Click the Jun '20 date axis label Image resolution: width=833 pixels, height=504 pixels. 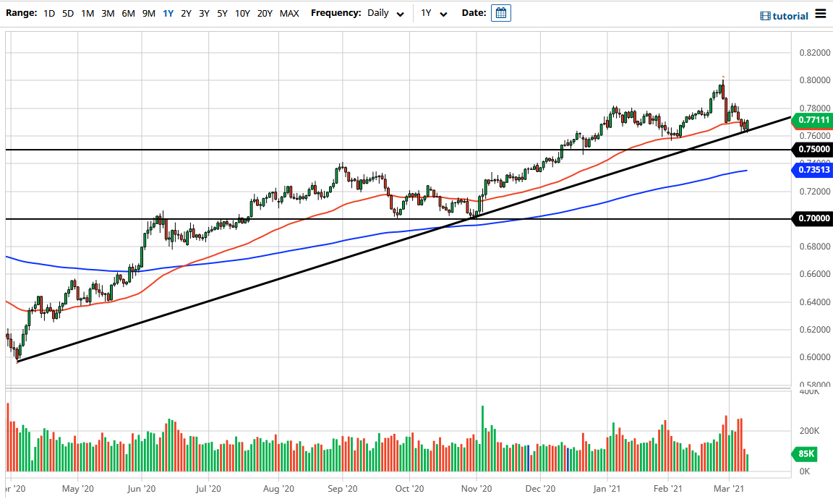click(142, 489)
